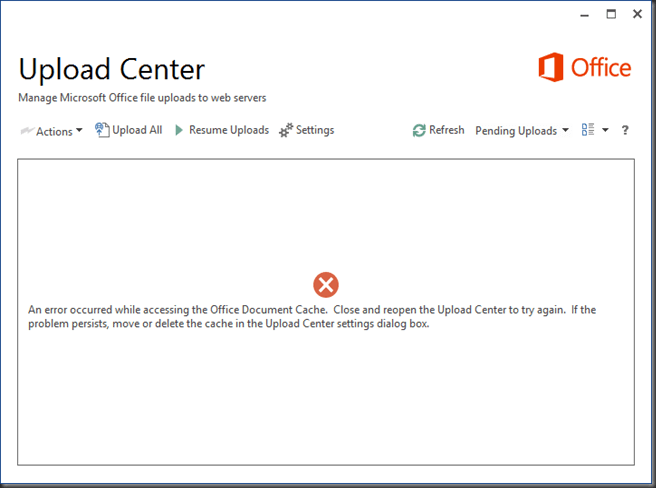Expand the view options arrow
This screenshot has width=656, height=488.
point(605,131)
